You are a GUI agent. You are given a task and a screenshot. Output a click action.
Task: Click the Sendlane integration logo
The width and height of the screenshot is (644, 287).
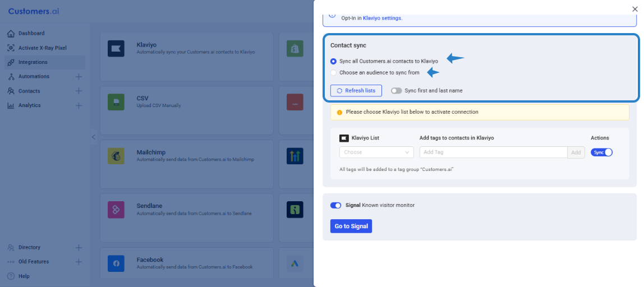tap(116, 210)
